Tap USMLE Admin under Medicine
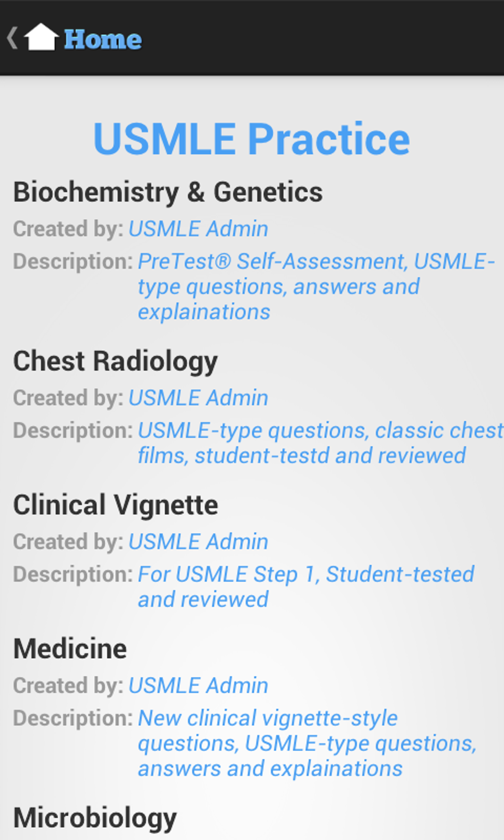The width and height of the screenshot is (504, 840). click(x=198, y=685)
